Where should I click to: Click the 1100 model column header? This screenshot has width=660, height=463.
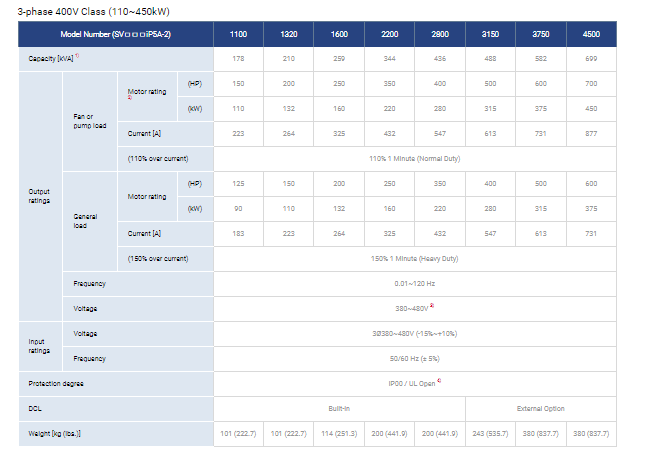click(238, 34)
